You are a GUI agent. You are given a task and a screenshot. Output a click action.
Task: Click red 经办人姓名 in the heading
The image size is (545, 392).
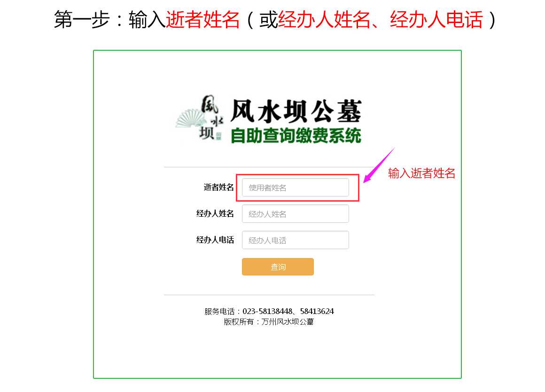tap(324, 19)
